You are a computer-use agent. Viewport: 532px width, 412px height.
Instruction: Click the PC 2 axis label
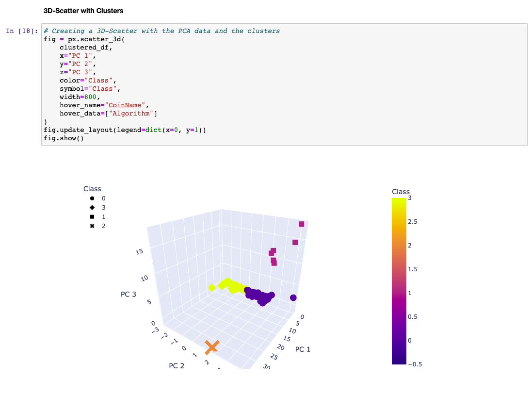[177, 366]
